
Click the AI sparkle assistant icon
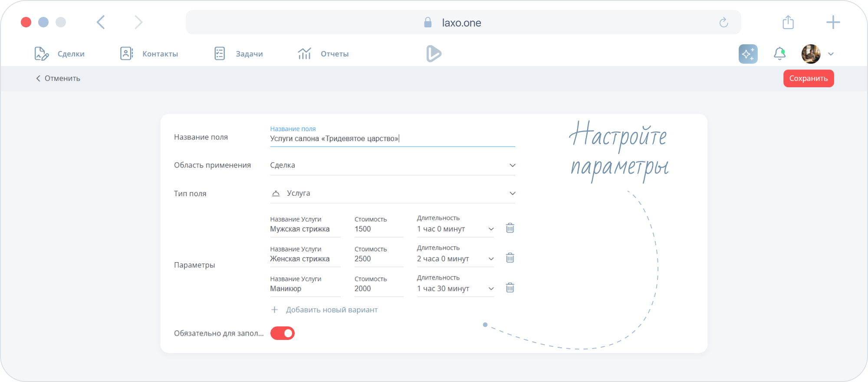pos(748,54)
